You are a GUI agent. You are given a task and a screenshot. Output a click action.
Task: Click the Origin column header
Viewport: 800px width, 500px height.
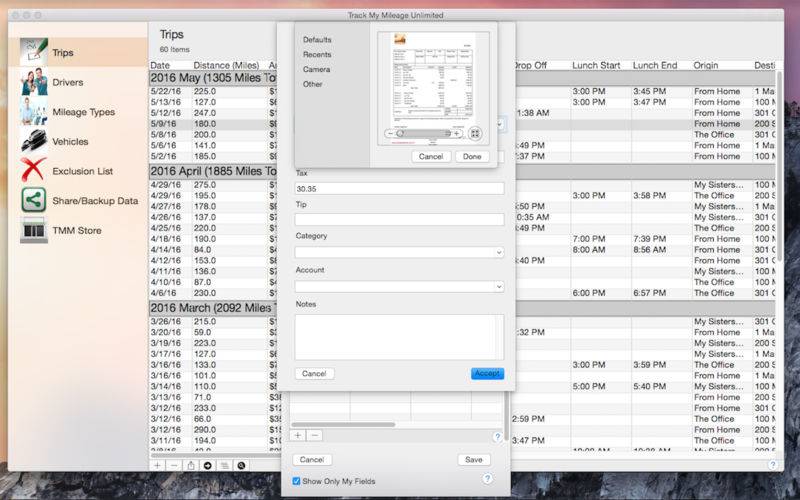pyautogui.click(x=706, y=65)
